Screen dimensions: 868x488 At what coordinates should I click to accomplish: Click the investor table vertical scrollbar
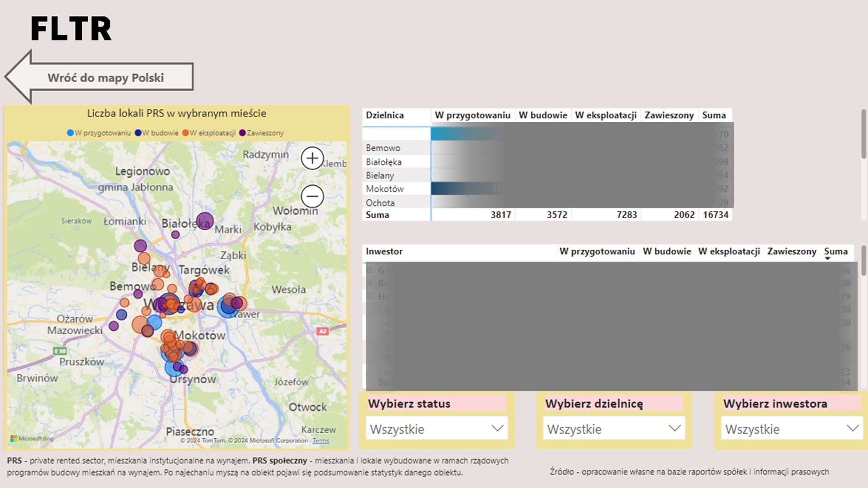pyautogui.click(x=863, y=260)
